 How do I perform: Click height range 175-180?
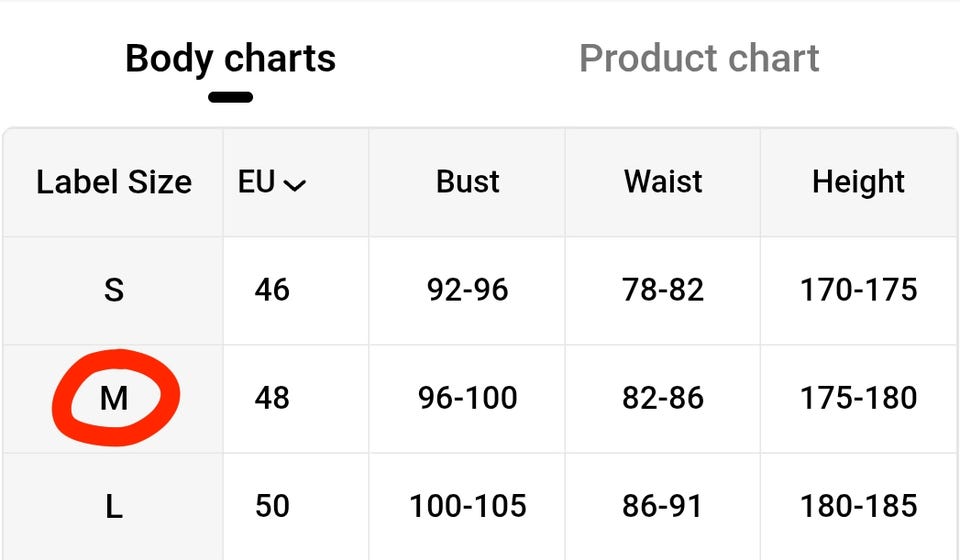[858, 398]
